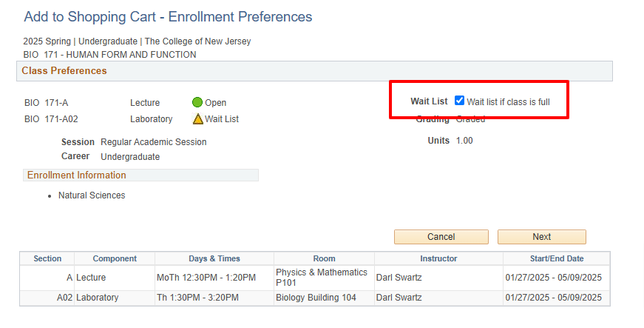This screenshot has width=644, height=328.
Task: Click the Cancel button
Action: (x=441, y=237)
